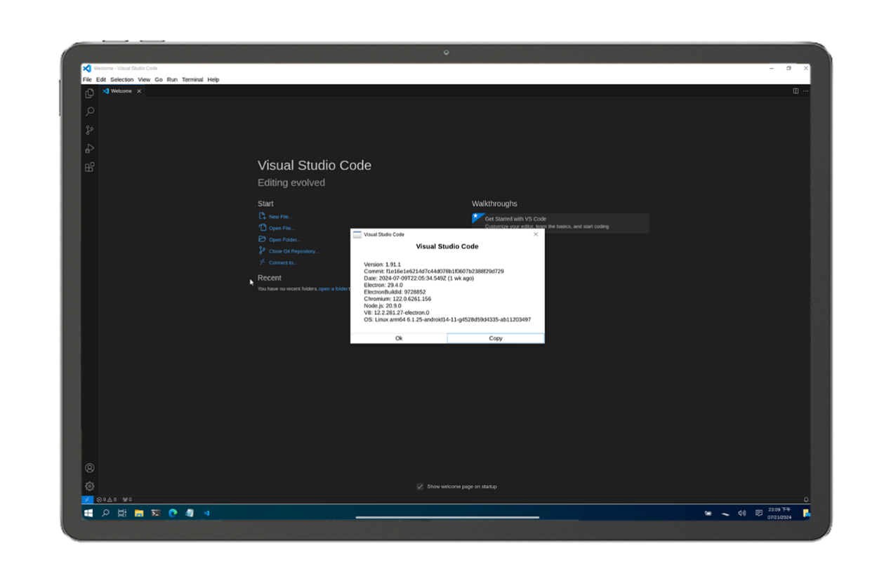Open the Source Control view
The height and width of the screenshot is (588, 891).
(90, 130)
